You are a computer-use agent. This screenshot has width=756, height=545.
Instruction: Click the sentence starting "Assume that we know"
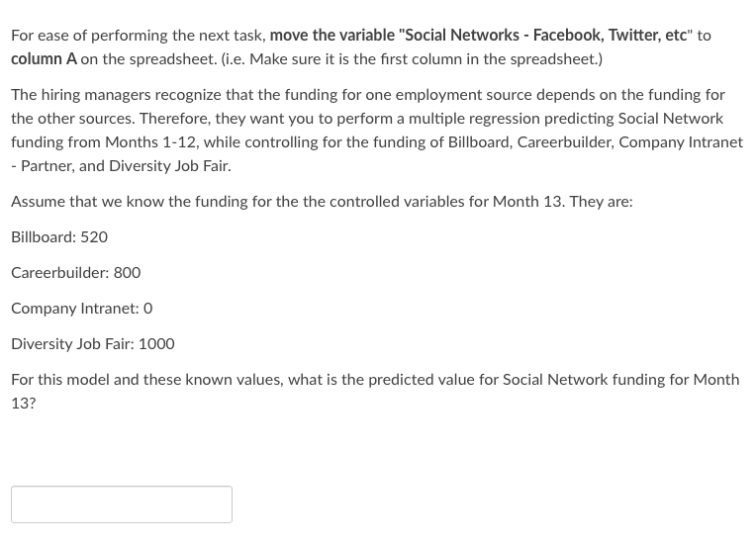click(322, 202)
